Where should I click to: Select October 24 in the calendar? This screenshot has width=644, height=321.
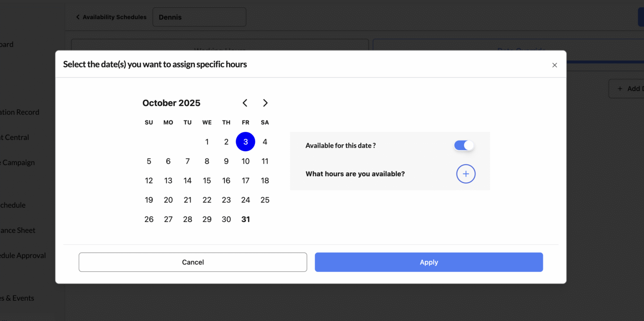pos(246,200)
